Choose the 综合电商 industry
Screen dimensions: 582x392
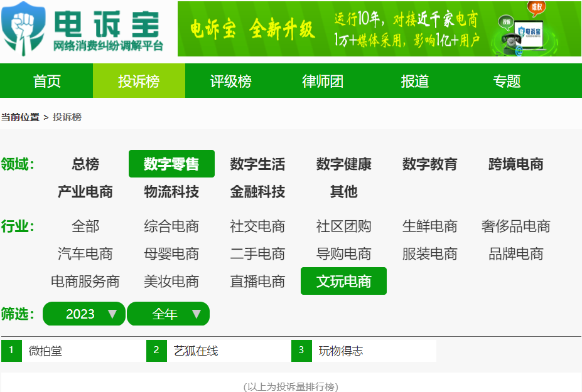pos(171,226)
